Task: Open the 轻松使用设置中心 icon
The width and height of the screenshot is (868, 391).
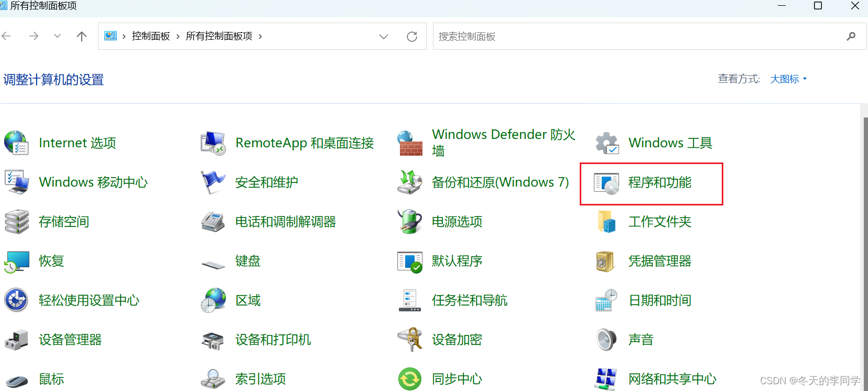Action: point(16,300)
